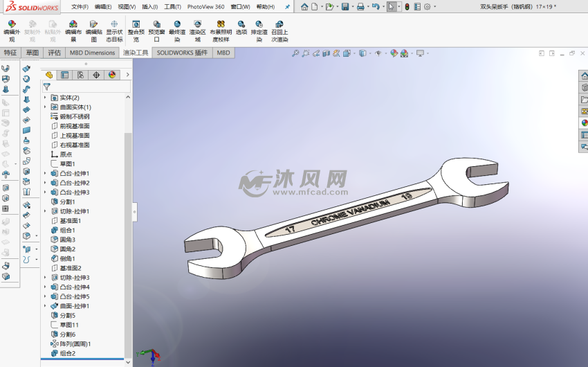Viewport: 588px width, 367px height.
Task: Open the settings gear options dropdown arrow
Action: pos(434,7)
